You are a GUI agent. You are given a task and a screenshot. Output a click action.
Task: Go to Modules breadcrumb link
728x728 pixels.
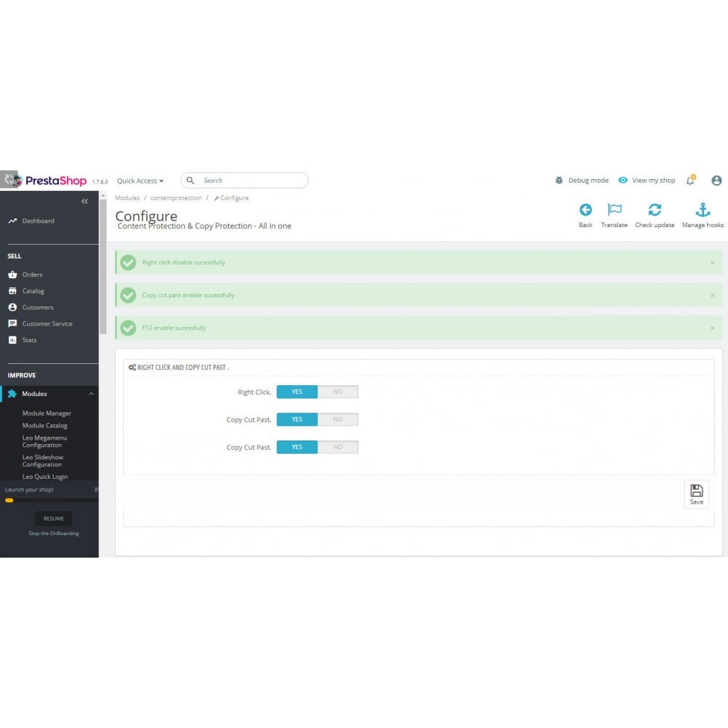tap(127, 198)
